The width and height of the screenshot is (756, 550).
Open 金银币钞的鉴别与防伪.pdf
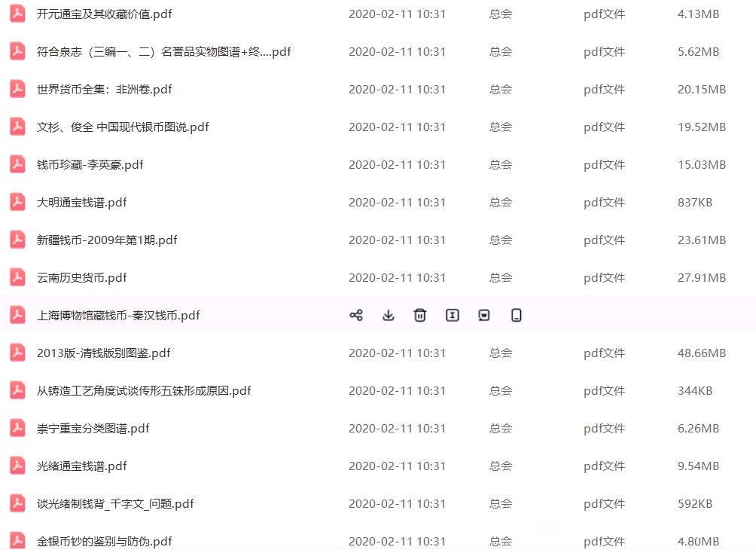click(104, 541)
